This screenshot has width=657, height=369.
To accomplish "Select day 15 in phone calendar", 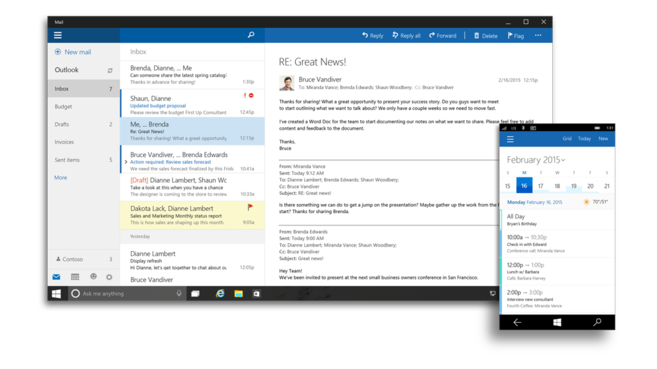I will (507, 186).
